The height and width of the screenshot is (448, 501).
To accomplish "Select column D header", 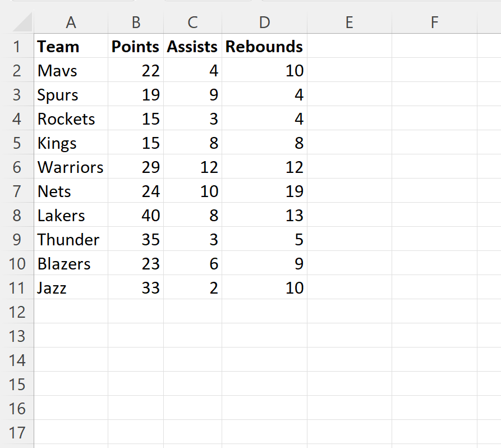I will coord(264,22).
